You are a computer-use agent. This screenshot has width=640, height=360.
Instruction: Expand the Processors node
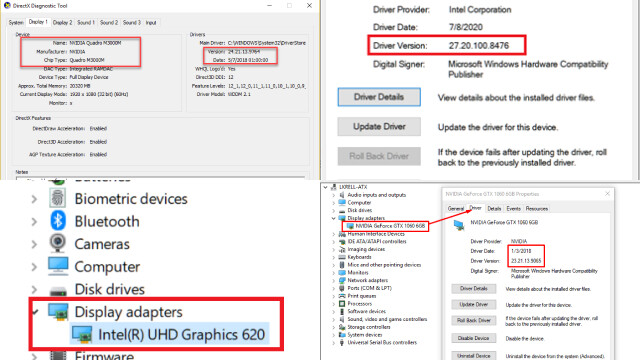click(333, 304)
